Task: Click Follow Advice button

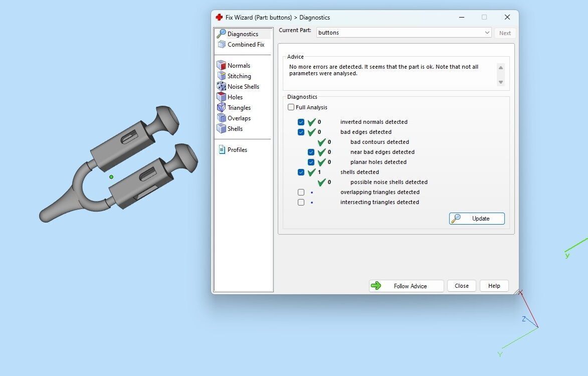Action: point(406,286)
